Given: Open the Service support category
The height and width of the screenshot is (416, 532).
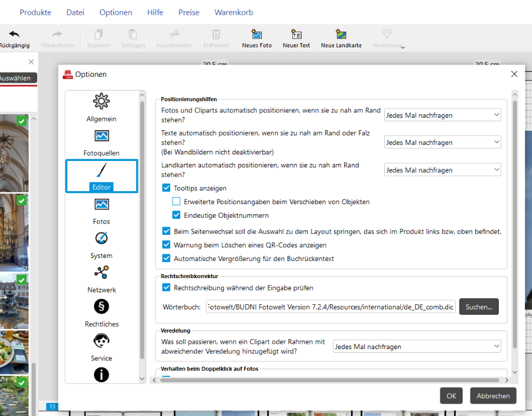Looking at the screenshot, I should coord(102,347).
